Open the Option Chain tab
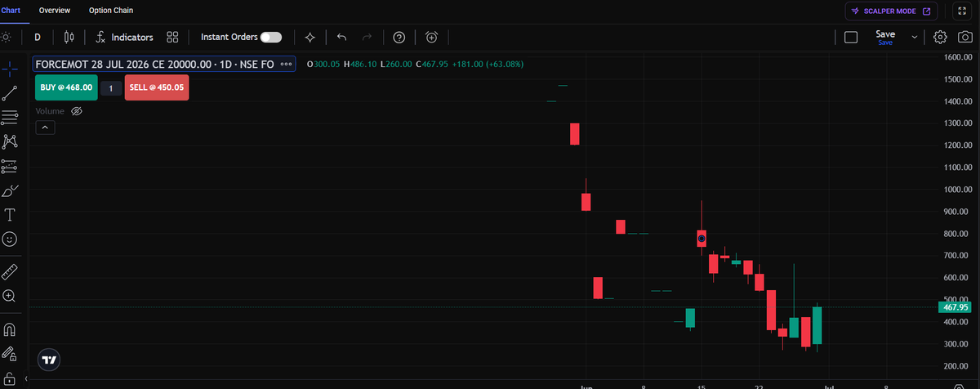 tap(111, 11)
